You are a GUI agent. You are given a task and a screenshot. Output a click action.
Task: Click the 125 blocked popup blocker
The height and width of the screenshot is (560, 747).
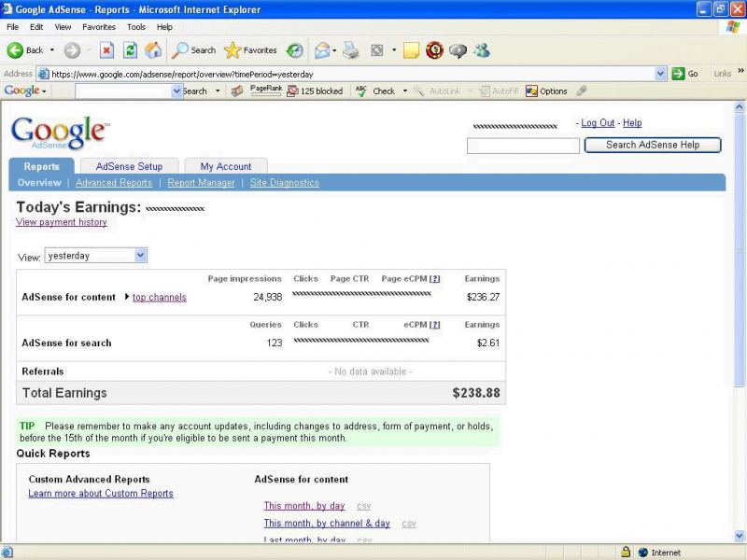click(x=315, y=91)
